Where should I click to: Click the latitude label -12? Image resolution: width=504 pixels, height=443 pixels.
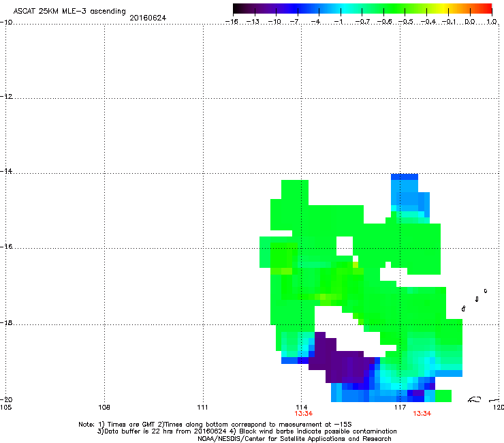pyautogui.click(x=6, y=97)
